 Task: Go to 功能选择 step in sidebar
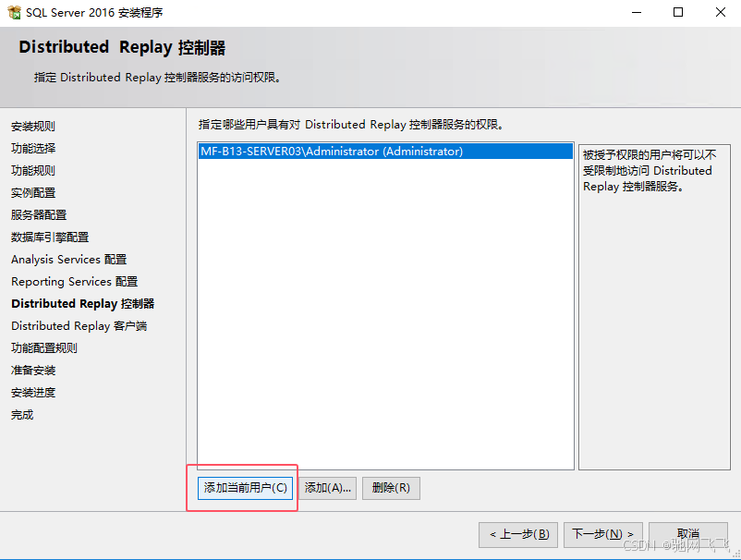coord(33,149)
